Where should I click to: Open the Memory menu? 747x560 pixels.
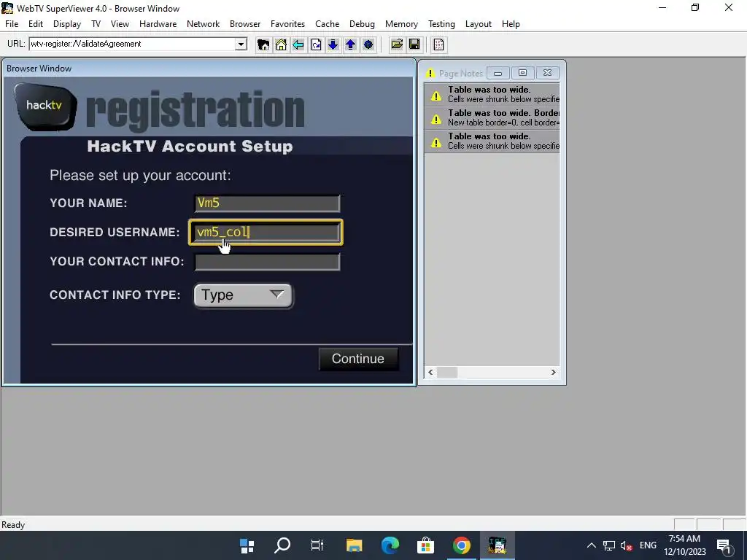401,24
